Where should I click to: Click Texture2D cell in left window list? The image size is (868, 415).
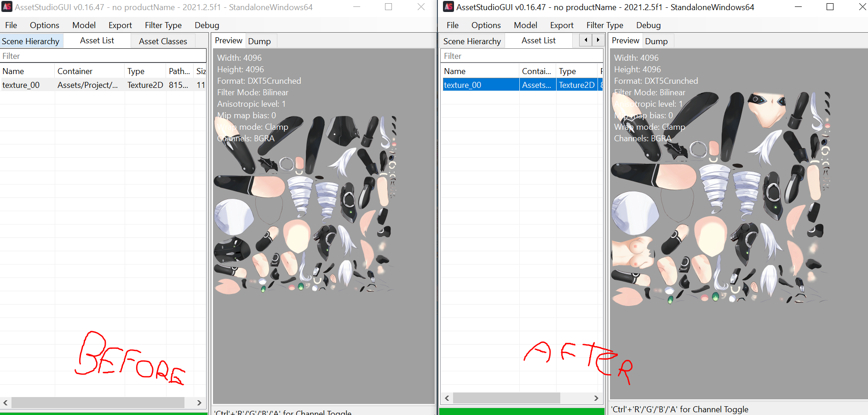(145, 85)
